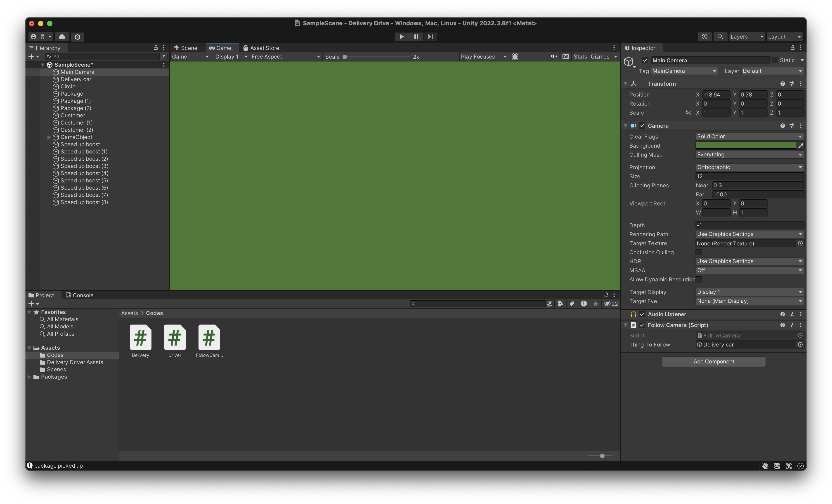The height and width of the screenshot is (504, 832).
Task: Click the cloud services icon
Action: [62, 36]
